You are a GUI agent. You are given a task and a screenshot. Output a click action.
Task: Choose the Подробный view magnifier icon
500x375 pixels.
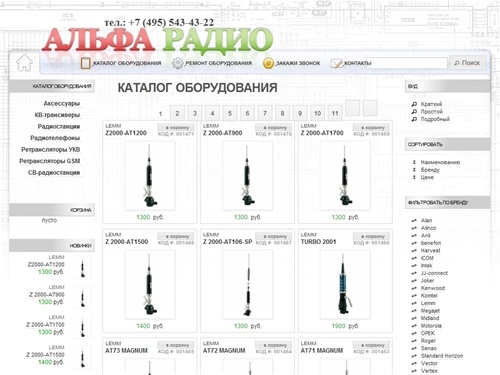coord(414,119)
